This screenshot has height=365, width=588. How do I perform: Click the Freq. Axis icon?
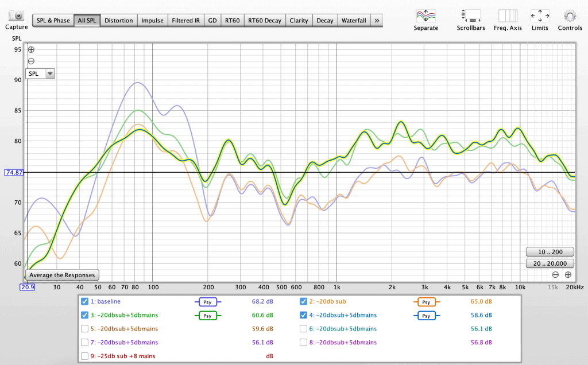point(508,15)
